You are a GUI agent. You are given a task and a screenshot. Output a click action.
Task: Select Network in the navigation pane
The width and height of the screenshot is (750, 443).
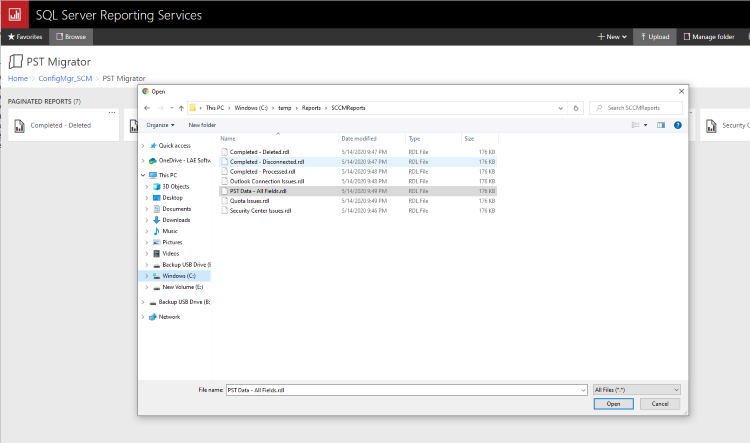pyautogui.click(x=169, y=317)
